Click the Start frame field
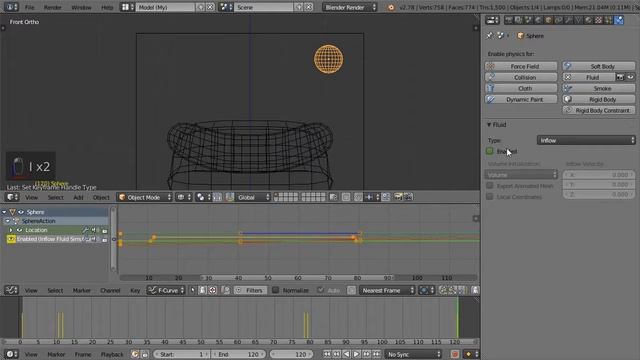640x360 pixels. 182,354
